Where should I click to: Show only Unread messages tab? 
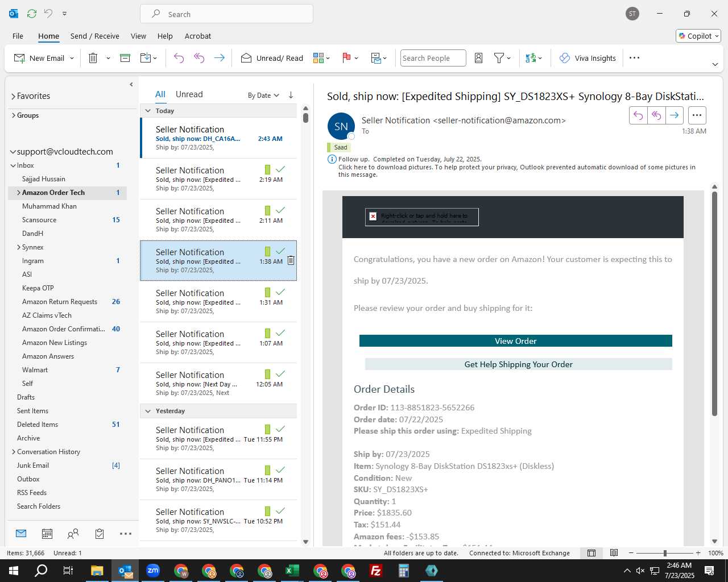189,94
